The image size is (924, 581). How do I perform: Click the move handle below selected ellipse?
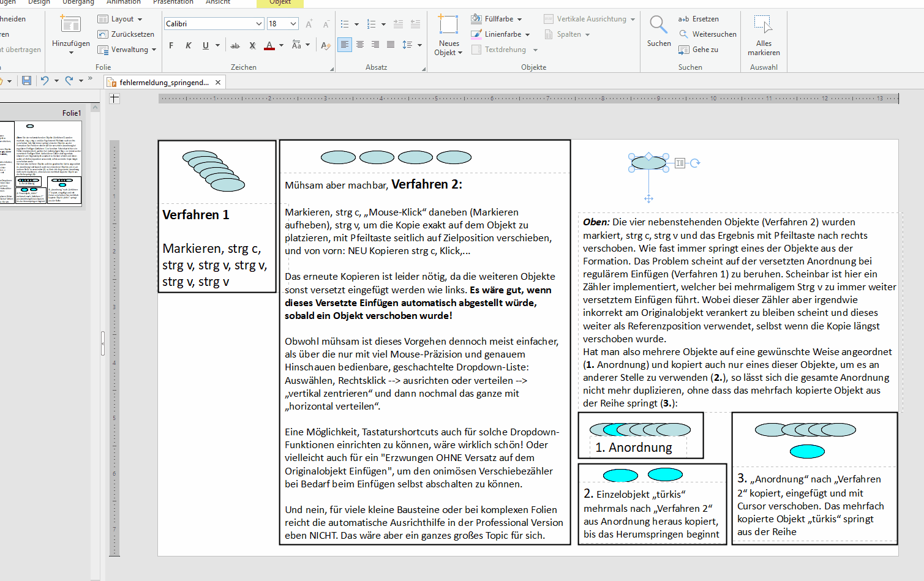649,198
